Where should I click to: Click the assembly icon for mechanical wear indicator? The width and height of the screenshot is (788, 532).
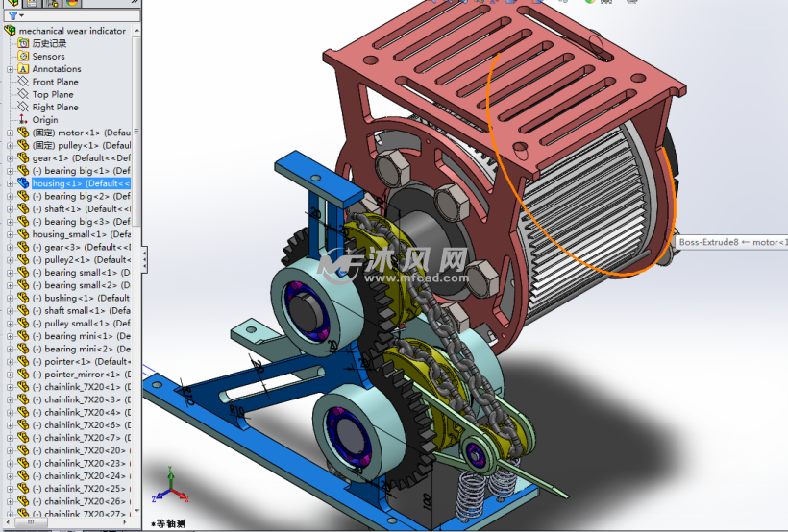(x=10, y=31)
